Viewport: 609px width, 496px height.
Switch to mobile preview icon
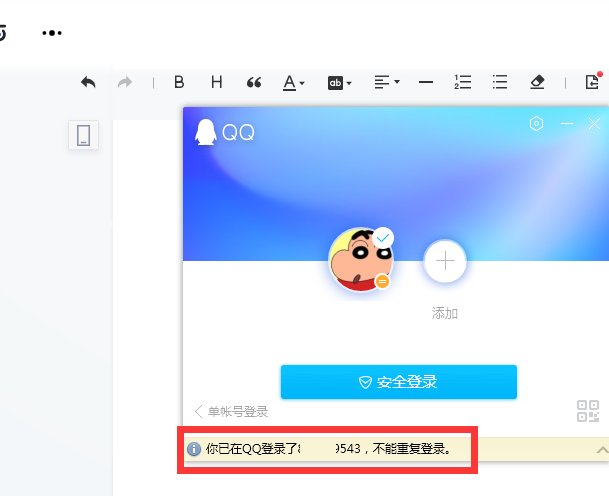pos(84,135)
